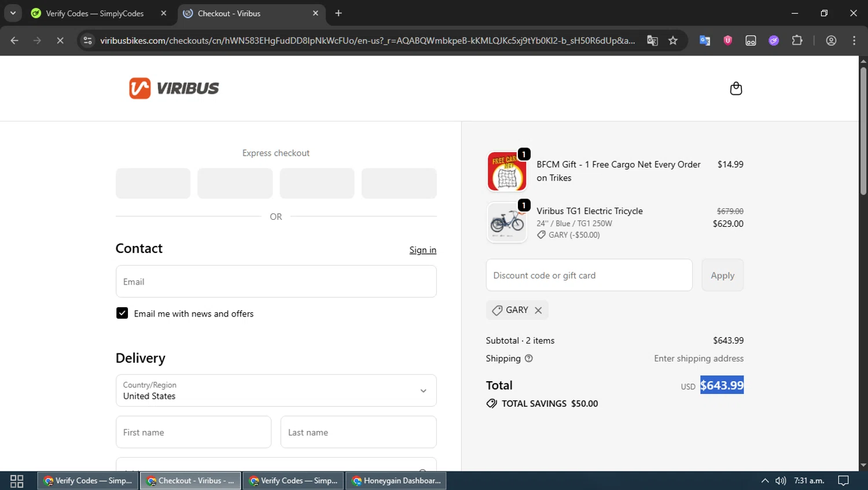
Task: Click the first express checkout button
Action: click(x=153, y=183)
